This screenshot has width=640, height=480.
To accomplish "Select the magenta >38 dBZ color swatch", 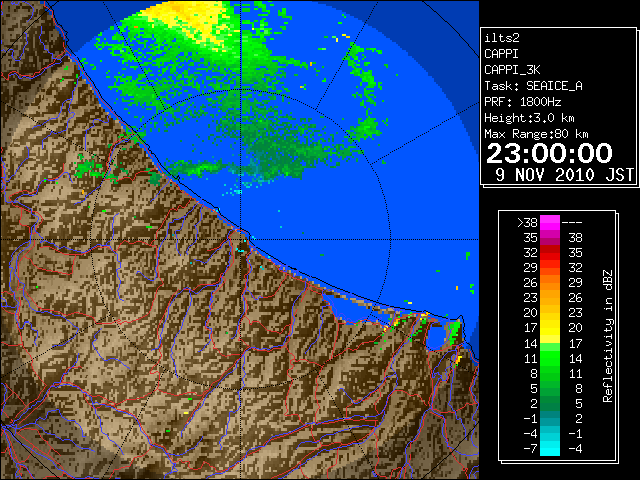I will (550, 223).
